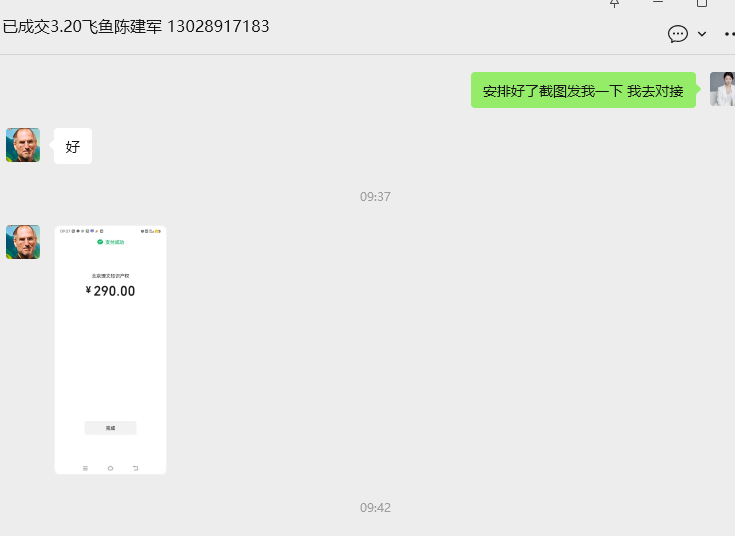Click the home nav icon in screenshot

point(111,468)
